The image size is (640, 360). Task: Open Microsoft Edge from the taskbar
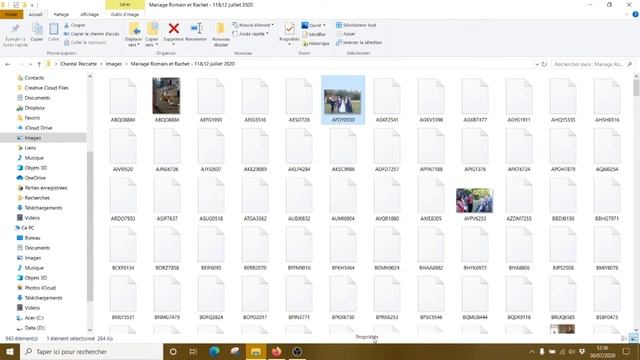tap(214, 351)
